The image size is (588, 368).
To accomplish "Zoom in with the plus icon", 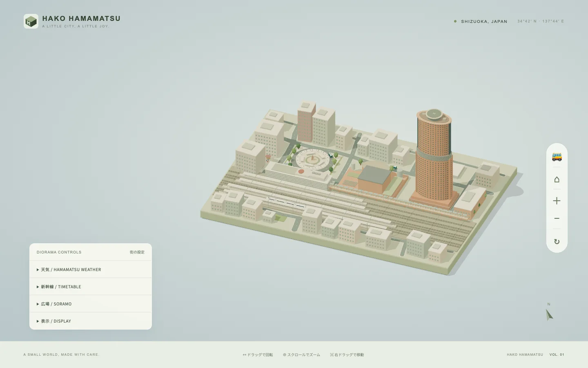I will click(x=557, y=201).
